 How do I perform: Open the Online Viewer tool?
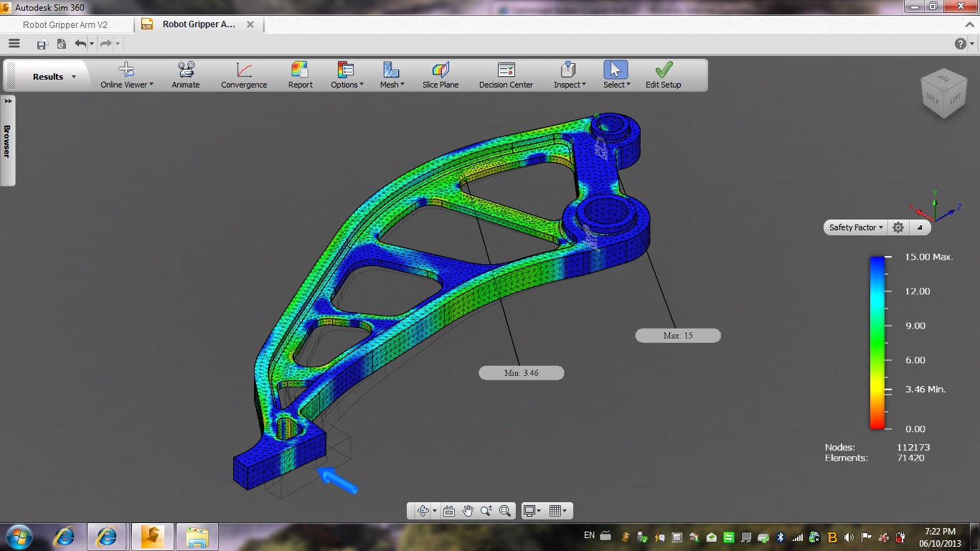click(126, 75)
